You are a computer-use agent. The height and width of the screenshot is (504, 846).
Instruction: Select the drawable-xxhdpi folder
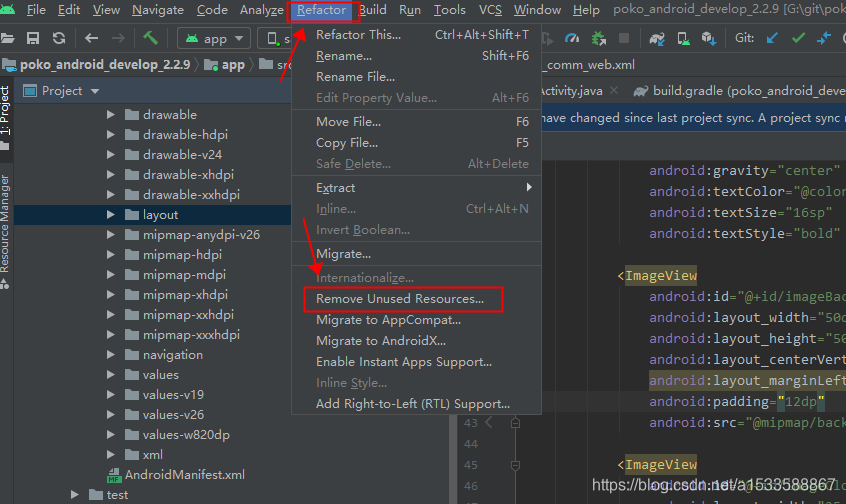[182, 194]
